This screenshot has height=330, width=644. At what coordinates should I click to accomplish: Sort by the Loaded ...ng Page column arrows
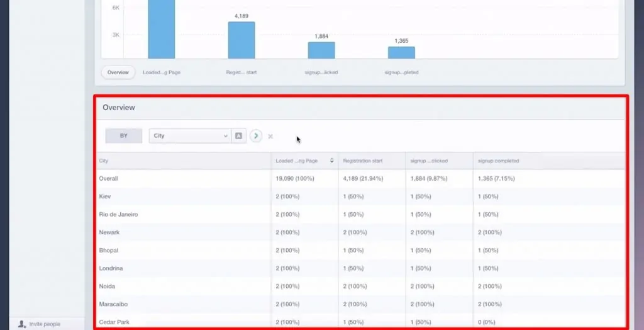point(332,161)
